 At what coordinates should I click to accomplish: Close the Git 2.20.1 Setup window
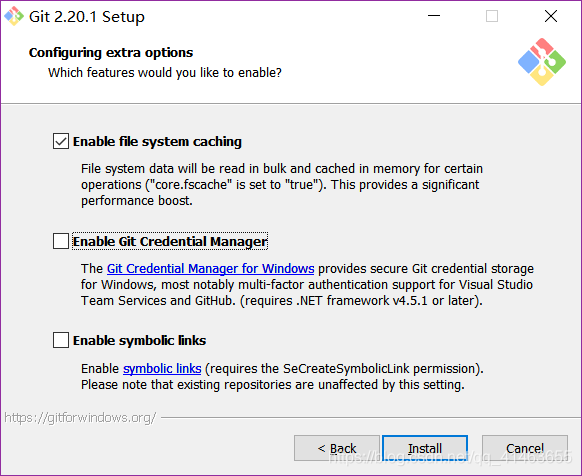551,16
